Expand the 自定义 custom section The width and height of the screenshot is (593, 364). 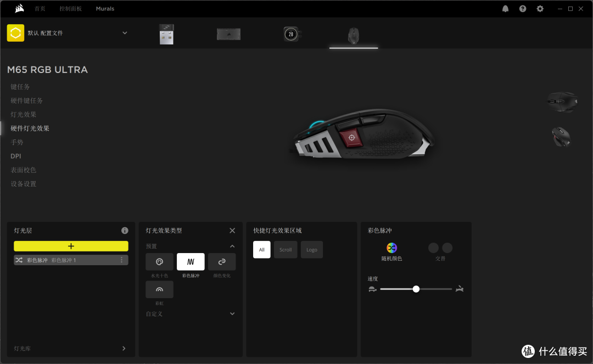(x=232, y=313)
